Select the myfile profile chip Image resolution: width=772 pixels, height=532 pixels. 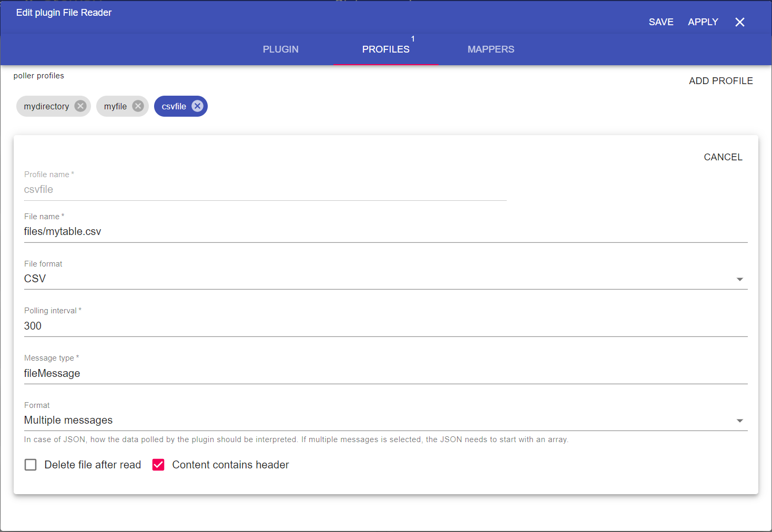(115, 106)
